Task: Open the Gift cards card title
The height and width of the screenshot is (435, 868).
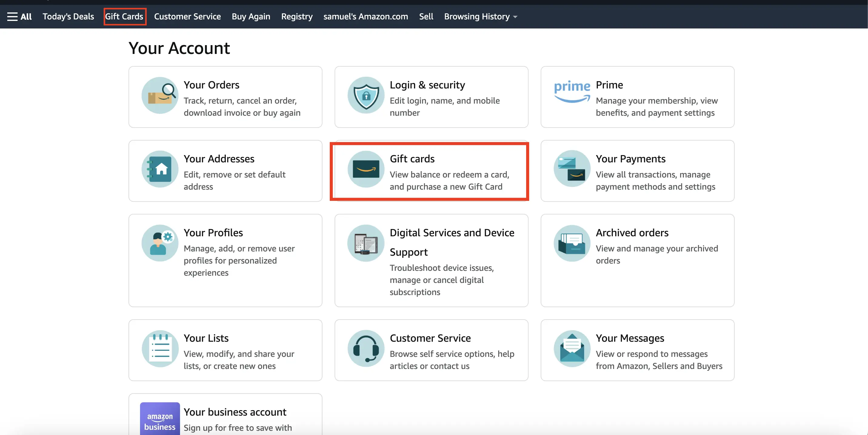Action: 412,158
